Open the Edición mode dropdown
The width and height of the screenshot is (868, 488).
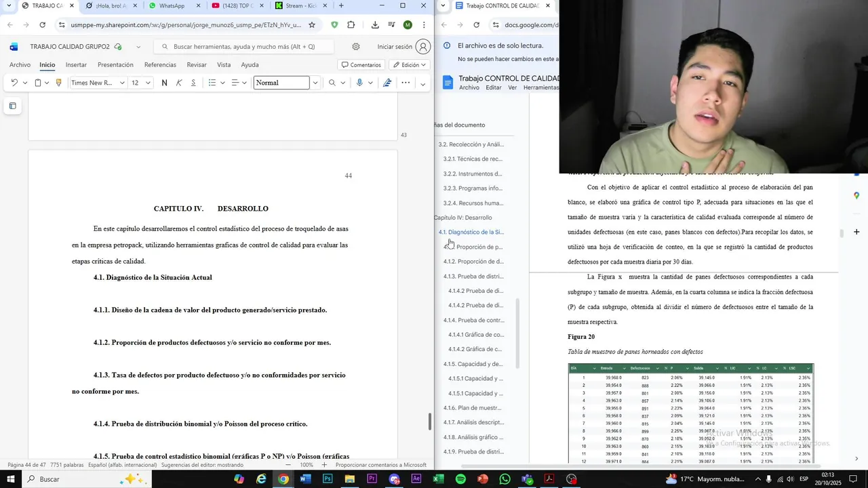409,65
